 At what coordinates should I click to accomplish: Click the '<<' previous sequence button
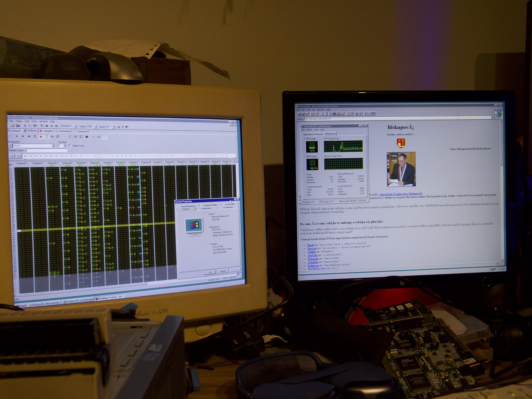click(12, 156)
